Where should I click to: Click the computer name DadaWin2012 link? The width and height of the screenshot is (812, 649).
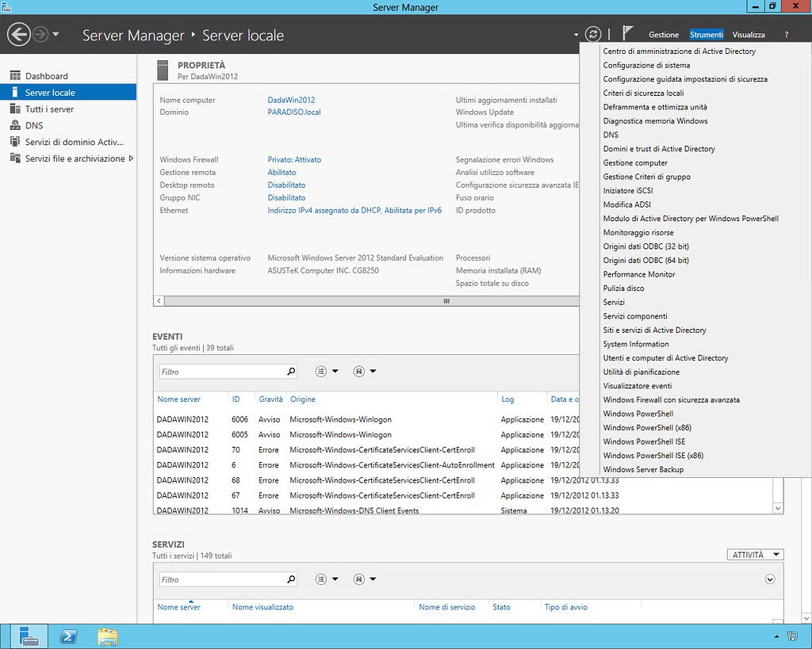pos(291,100)
